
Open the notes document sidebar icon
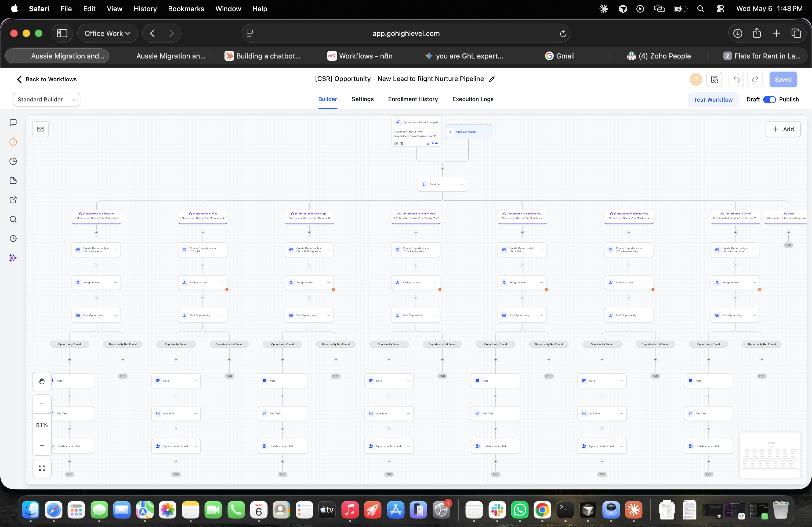[x=13, y=181]
